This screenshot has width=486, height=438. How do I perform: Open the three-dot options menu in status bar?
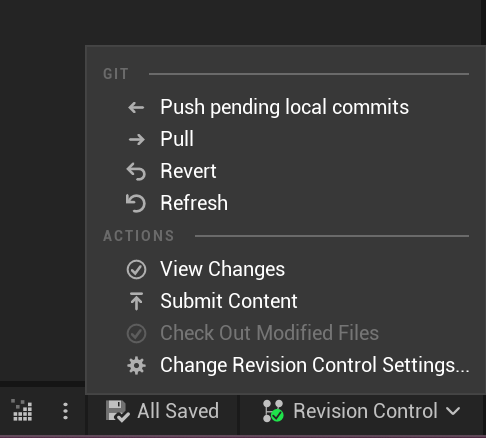[65, 411]
